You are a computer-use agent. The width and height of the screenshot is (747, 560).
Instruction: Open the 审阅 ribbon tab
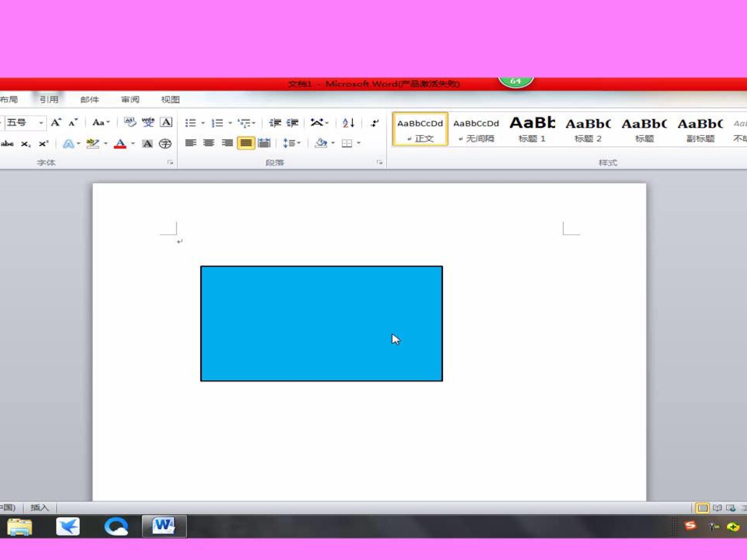[130, 100]
